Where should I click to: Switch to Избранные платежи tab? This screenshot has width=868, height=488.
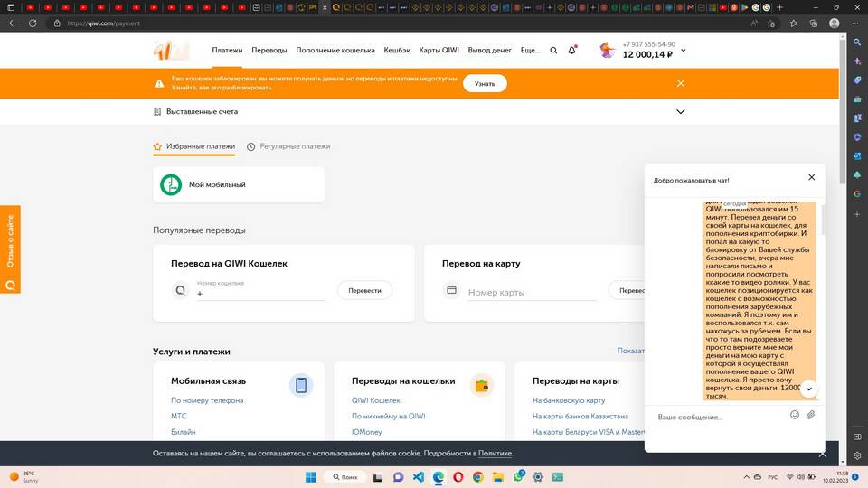point(194,146)
